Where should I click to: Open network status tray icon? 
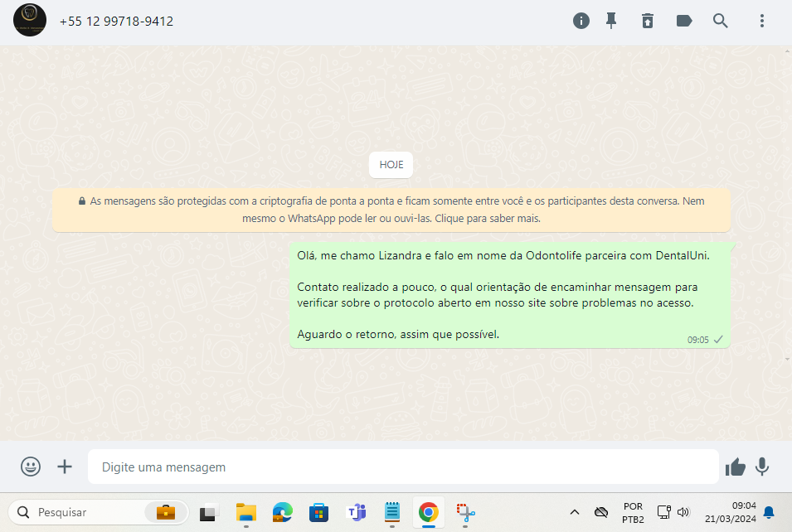(x=663, y=512)
